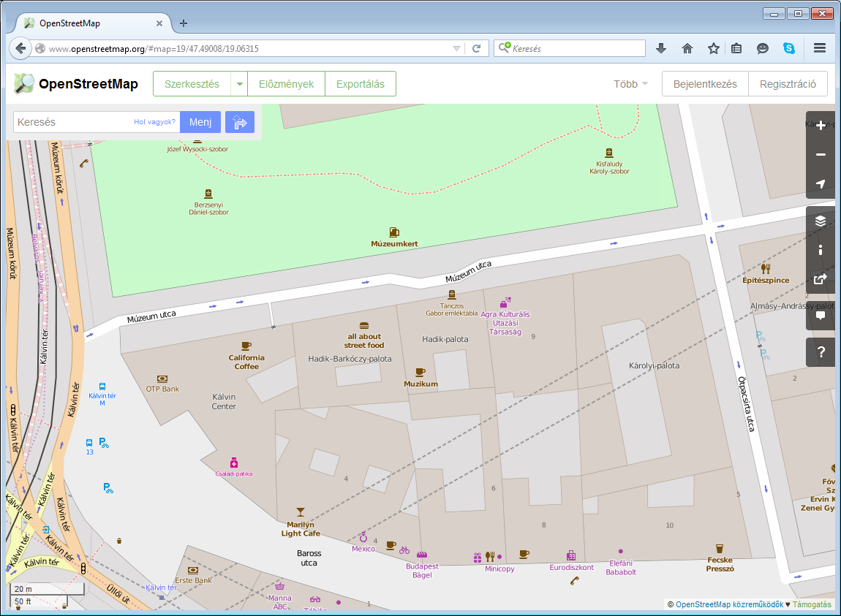Click the Erste Bank icon
Viewport: 841px width, 616px height.
click(x=192, y=571)
